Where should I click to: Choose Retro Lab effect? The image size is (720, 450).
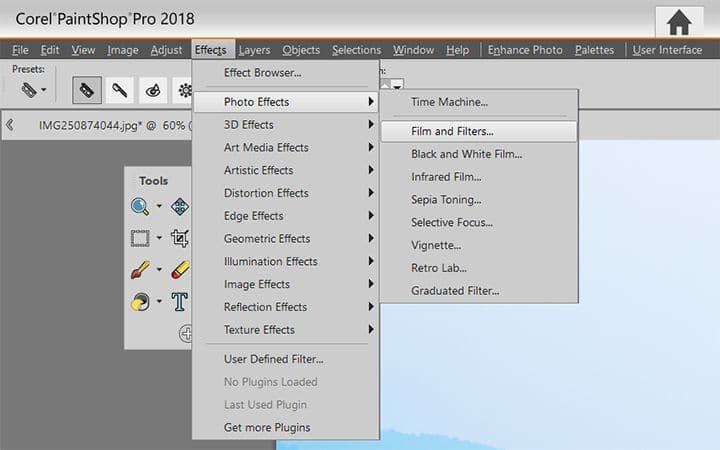pyautogui.click(x=479, y=268)
